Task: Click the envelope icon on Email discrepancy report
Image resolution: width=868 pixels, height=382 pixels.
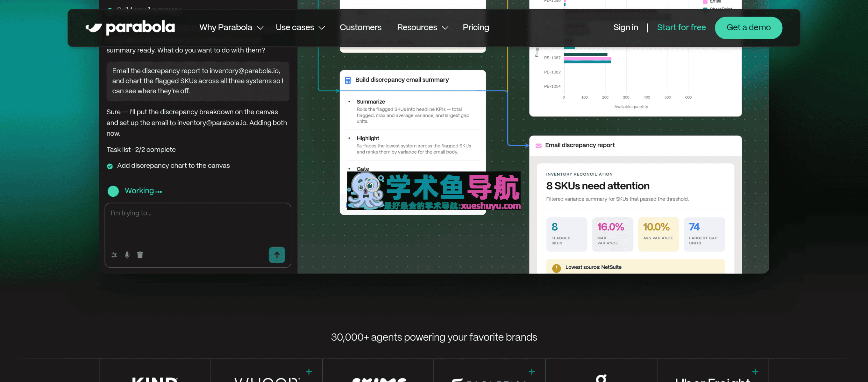Action: coord(538,145)
